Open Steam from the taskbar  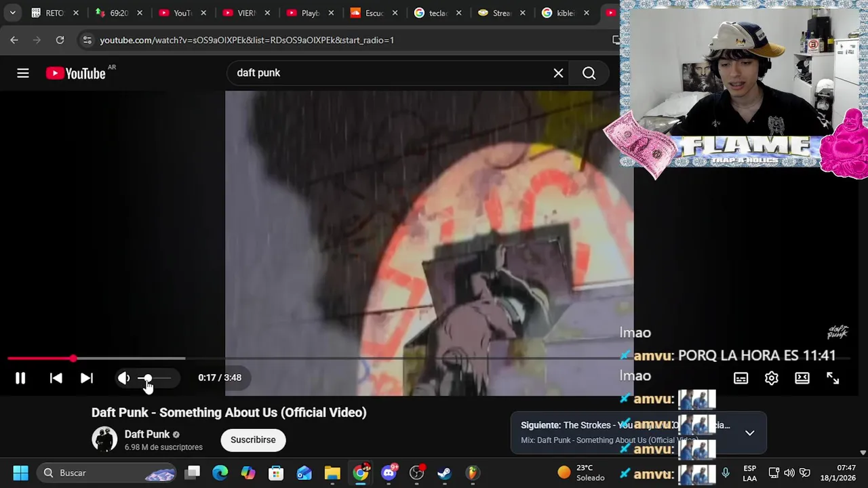(x=444, y=473)
